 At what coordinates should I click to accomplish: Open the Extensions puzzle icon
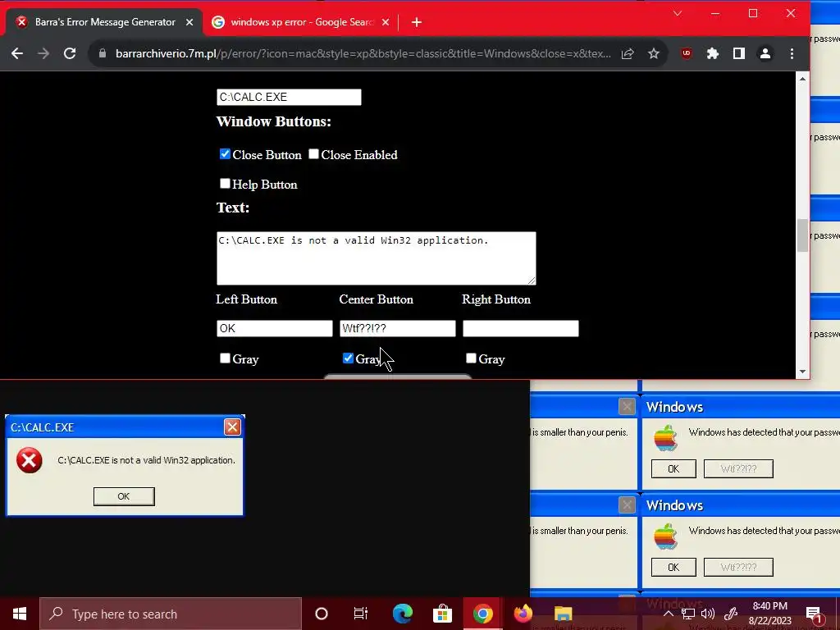pyautogui.click(x=713, y=53)
